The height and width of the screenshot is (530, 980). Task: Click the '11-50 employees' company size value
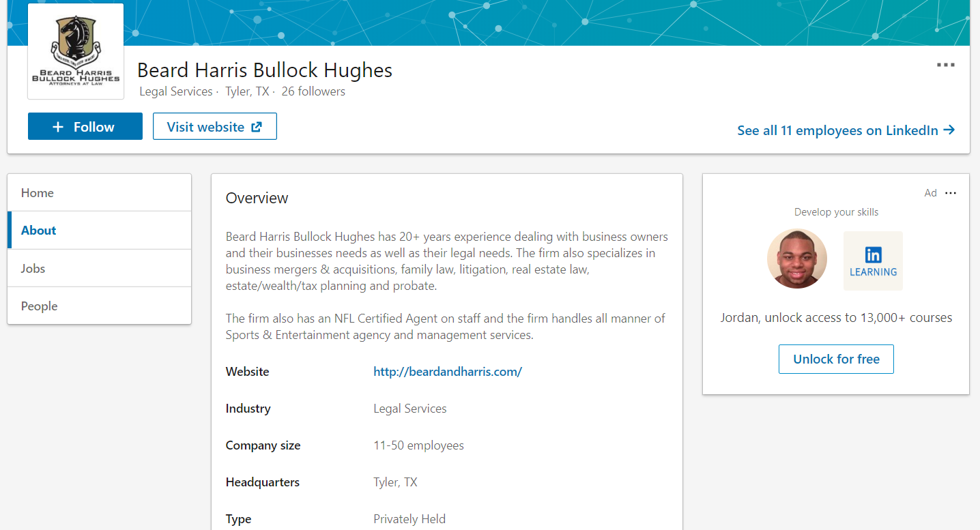pyautogui.click(x=418, y=445)
